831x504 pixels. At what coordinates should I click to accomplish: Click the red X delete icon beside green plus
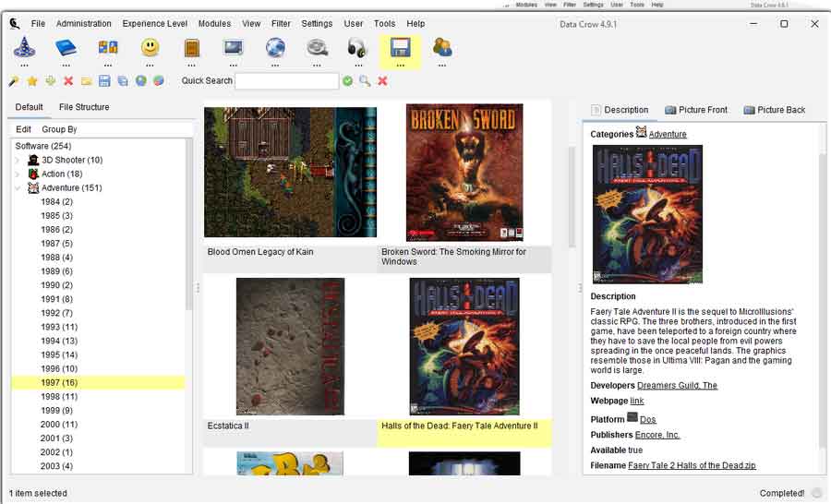68,81
